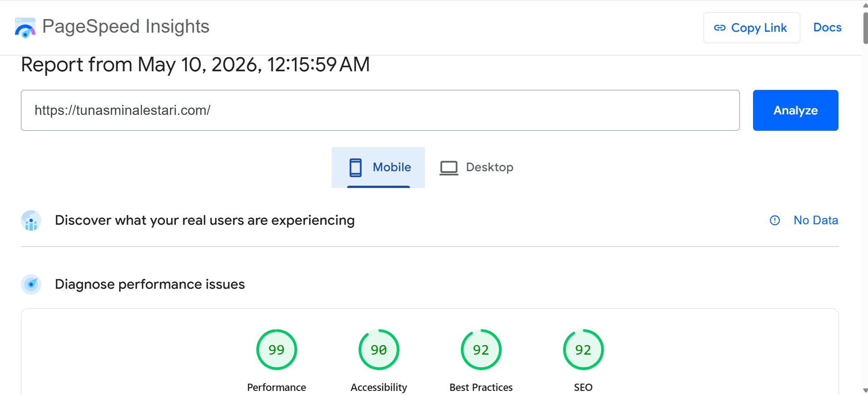Click the report date heading

tap(195, 64)
